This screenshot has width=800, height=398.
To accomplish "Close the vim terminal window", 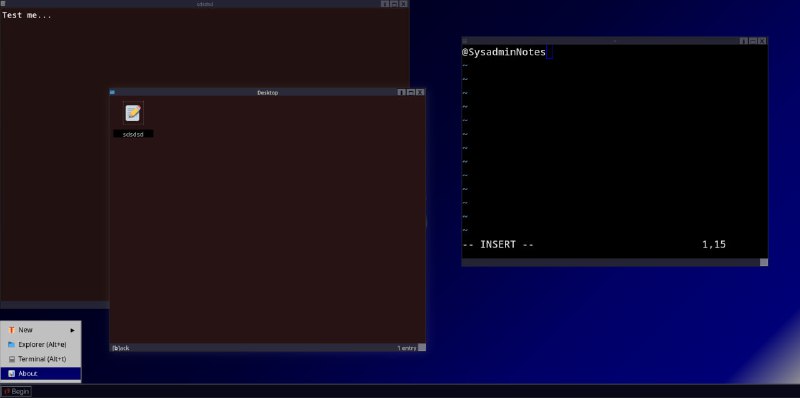I will tap(762, 41).
